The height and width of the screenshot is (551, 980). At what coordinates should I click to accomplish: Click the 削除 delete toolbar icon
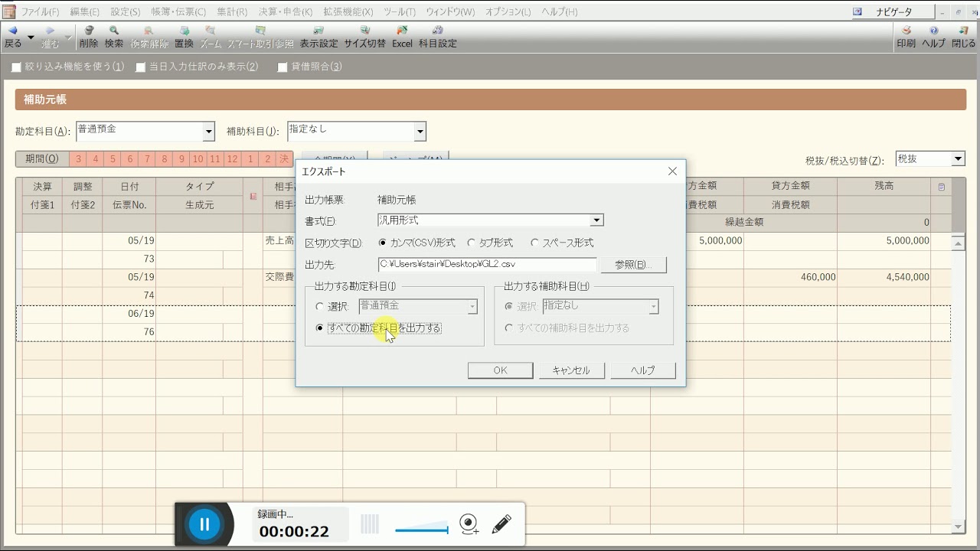[89, 37]
